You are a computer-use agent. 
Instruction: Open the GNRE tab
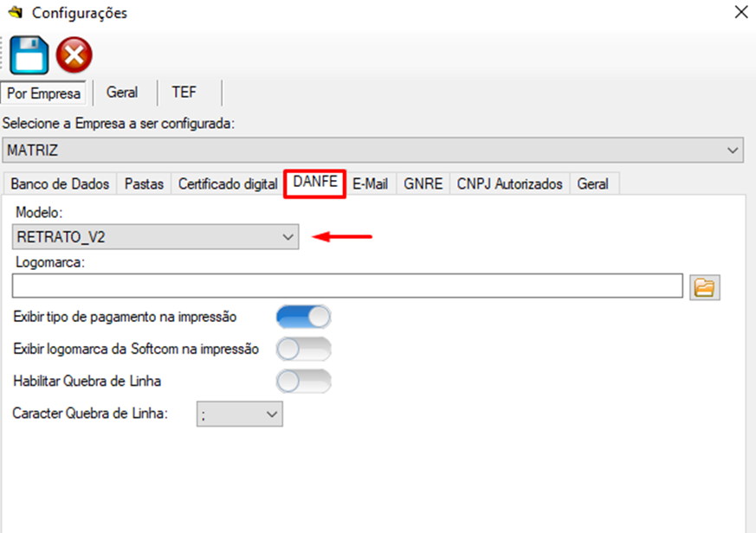[x=423, y=184]
